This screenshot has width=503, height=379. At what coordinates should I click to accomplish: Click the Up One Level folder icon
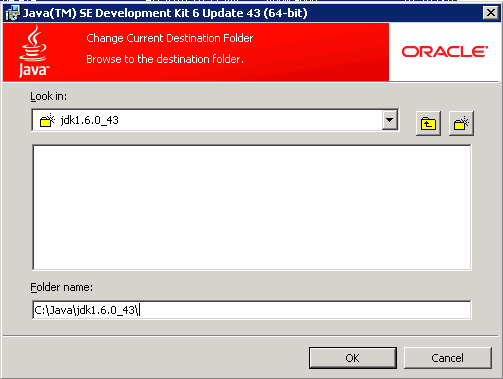(428, 124)
